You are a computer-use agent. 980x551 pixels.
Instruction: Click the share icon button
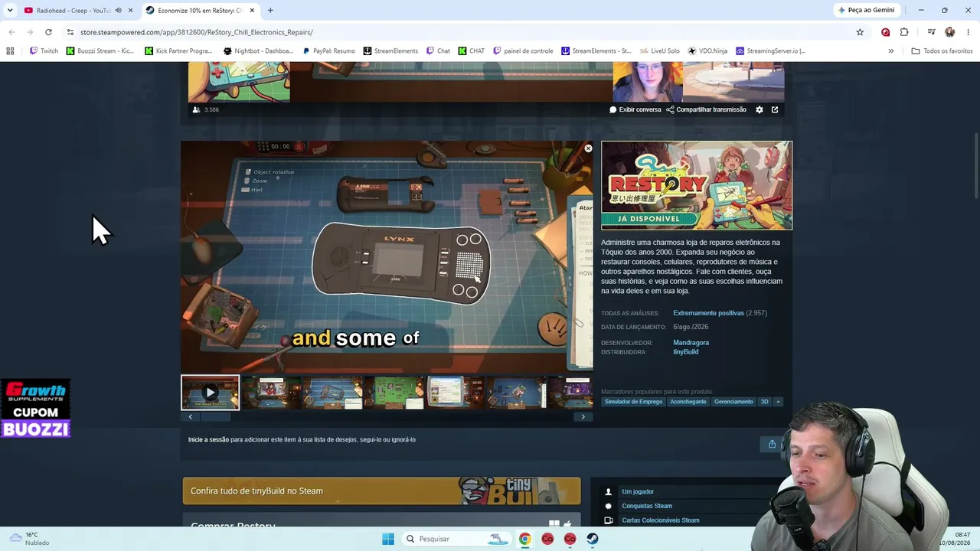coord(772,444)
